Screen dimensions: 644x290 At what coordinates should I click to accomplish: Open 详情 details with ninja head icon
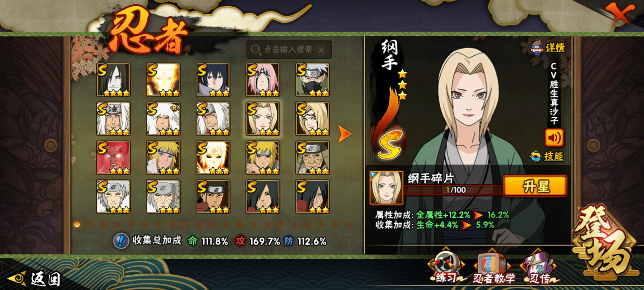pos(547,47)
